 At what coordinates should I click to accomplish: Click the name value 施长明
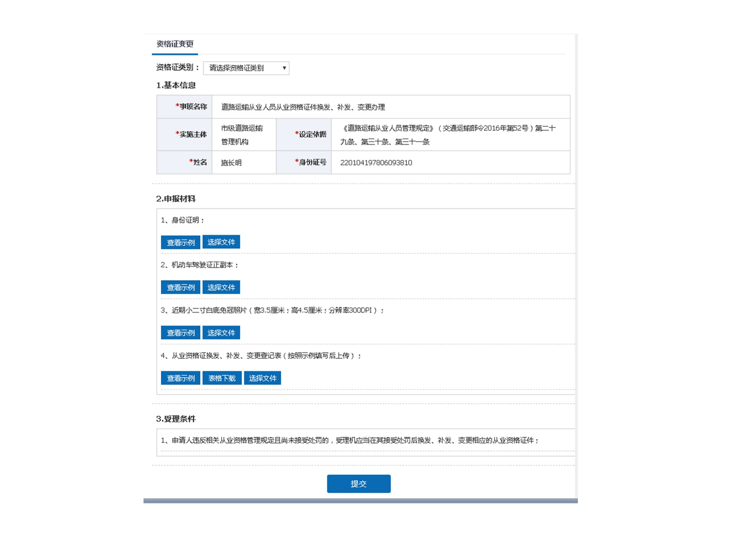(x=231, y=163)
